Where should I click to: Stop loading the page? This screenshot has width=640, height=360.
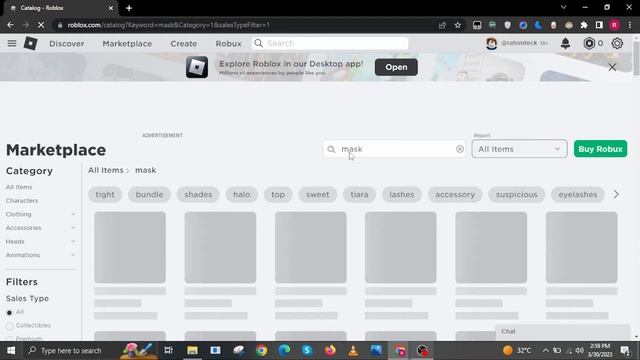point(41,25)
